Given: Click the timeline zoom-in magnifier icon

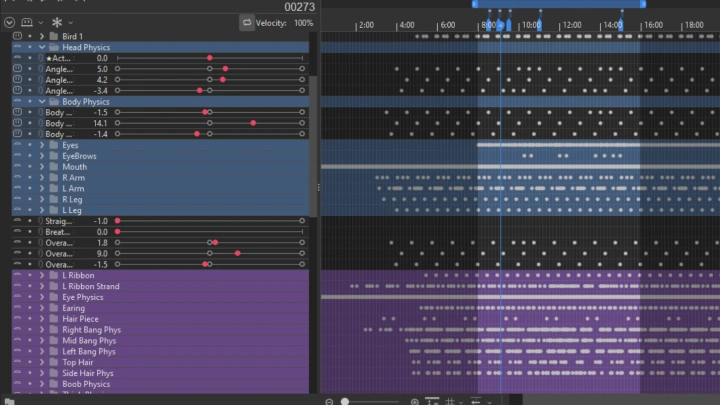Looking at the screenshot, I should coord(415,401).
